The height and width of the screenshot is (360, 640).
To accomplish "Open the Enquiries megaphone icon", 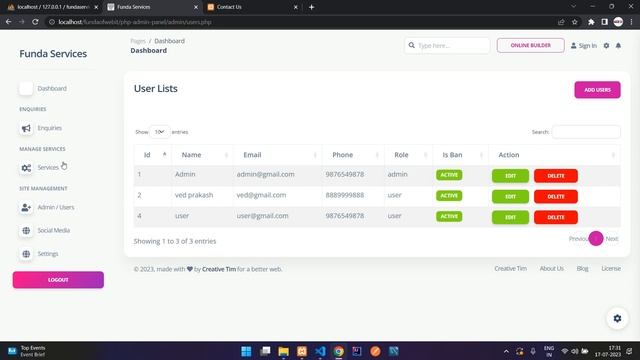I will (x=26, y=128).
